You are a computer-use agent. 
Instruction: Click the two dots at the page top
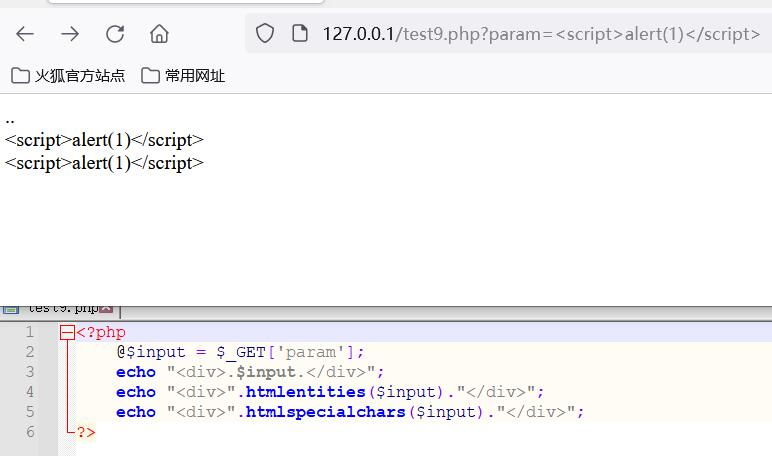(10, 120)
